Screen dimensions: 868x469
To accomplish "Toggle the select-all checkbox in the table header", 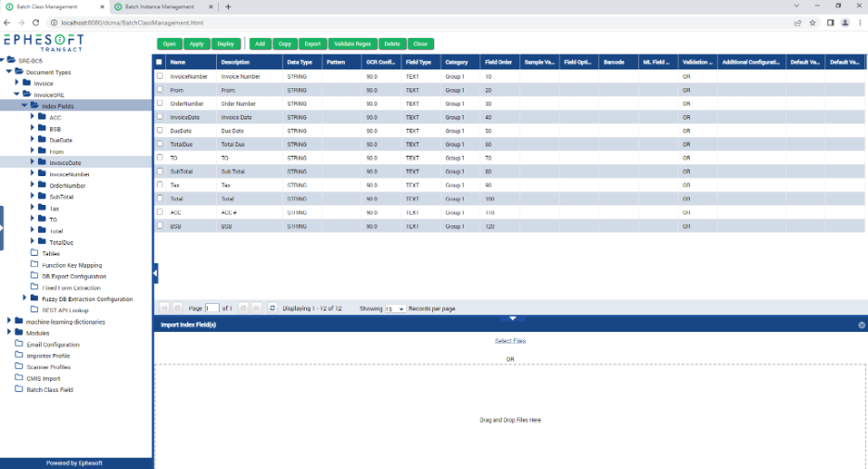I will click(x=160, y=62).
